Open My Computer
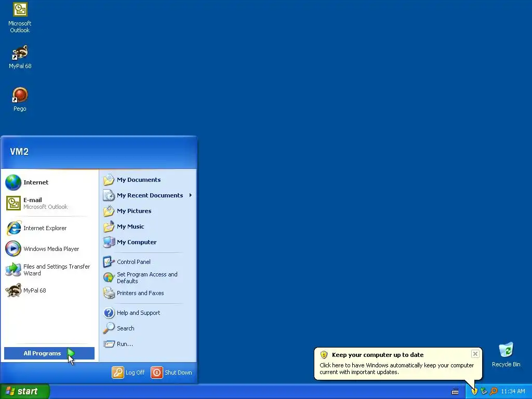 tap(148, 242)
